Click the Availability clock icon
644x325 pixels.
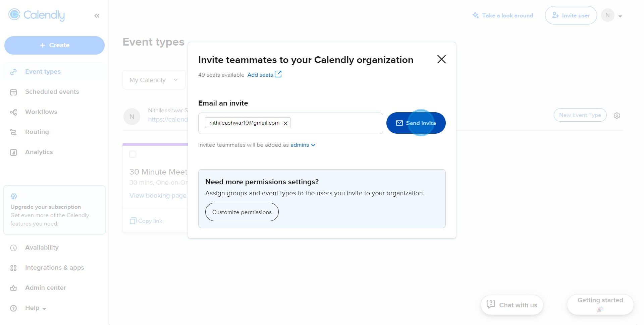tap(13, 248)
